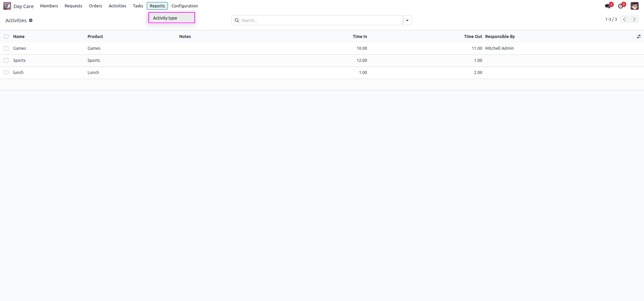Open the Activities menu
This screenshot has height=301, width=644.
[118, 6]
